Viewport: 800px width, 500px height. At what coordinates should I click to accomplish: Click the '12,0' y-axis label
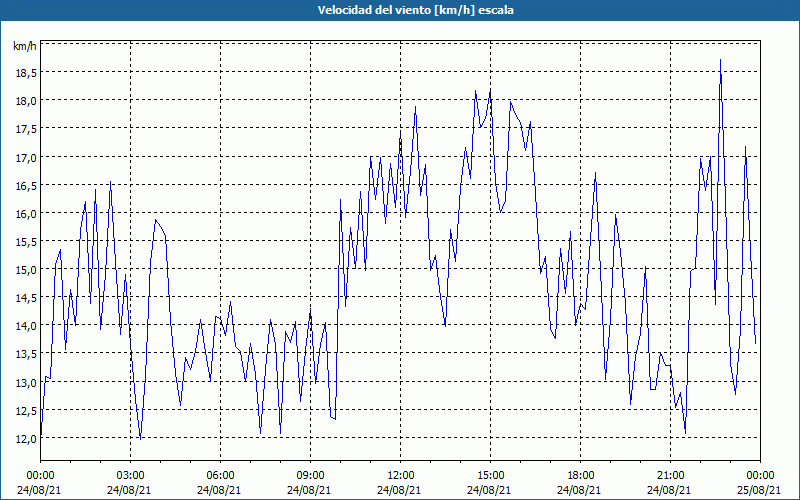[26, 439]
